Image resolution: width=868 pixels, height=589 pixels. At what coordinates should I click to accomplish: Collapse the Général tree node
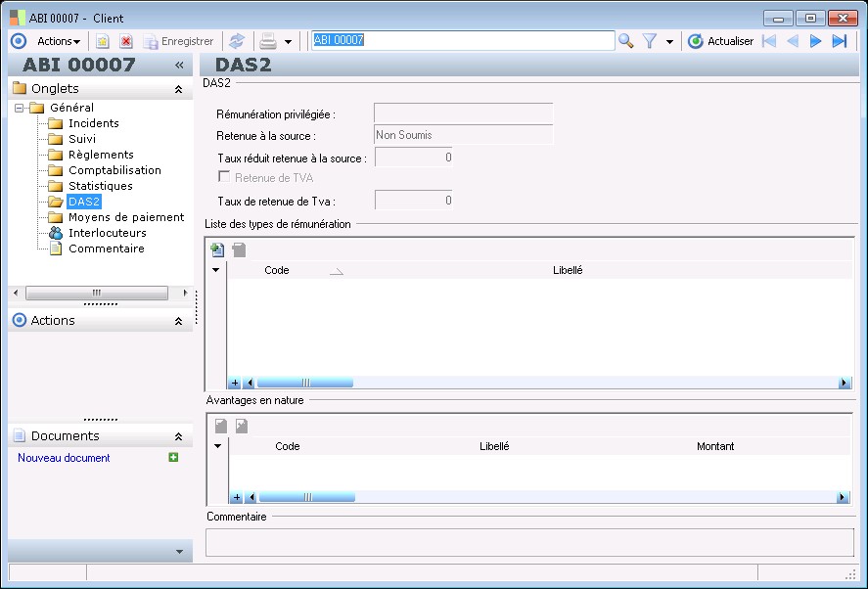point(20,108)
